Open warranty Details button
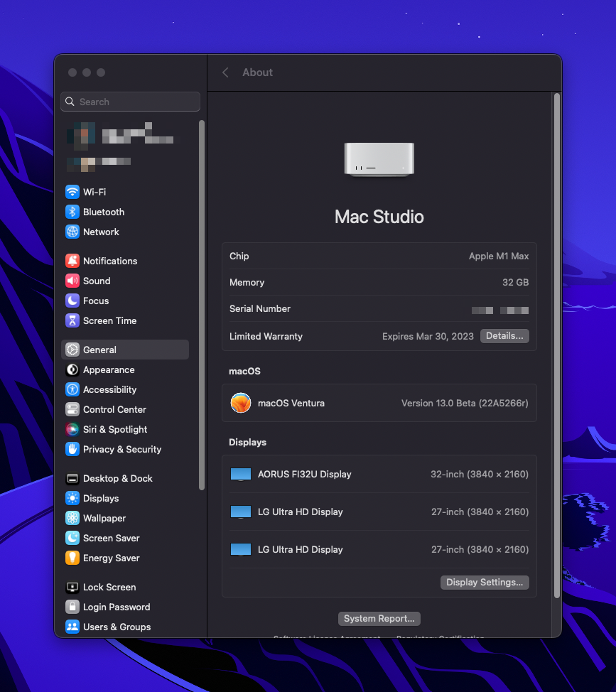Viewport: 616px width, 692px height. 504,336
